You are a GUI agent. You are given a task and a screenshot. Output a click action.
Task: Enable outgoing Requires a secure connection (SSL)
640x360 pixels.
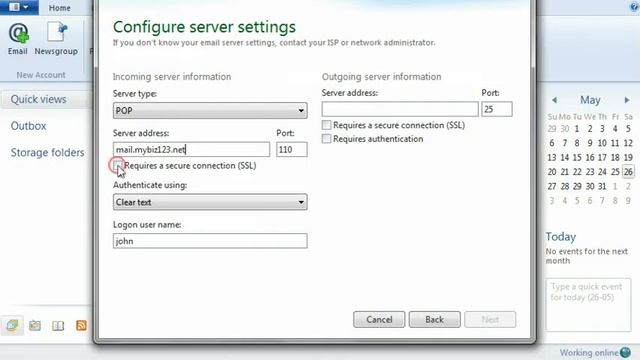[x=326, y=125]
